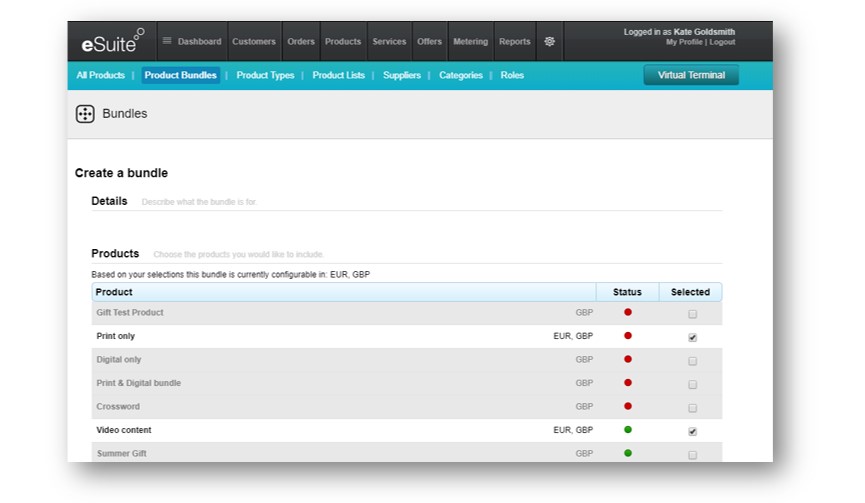Uncheck the Print only selected checkbox
Screen dimensions: 865x503
click(x=692, y=337)
